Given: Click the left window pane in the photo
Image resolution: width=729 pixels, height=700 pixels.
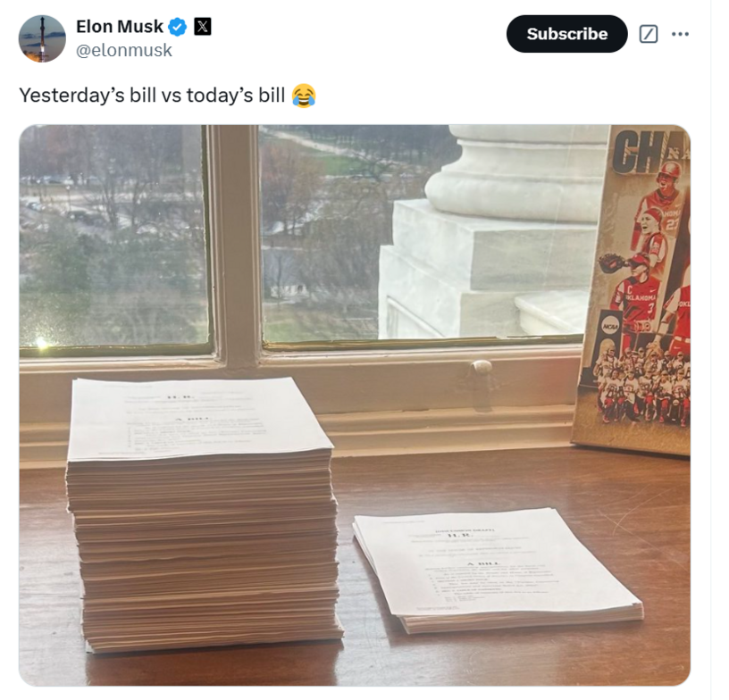Looking at the screenshot, I should (x=113, y=235).
